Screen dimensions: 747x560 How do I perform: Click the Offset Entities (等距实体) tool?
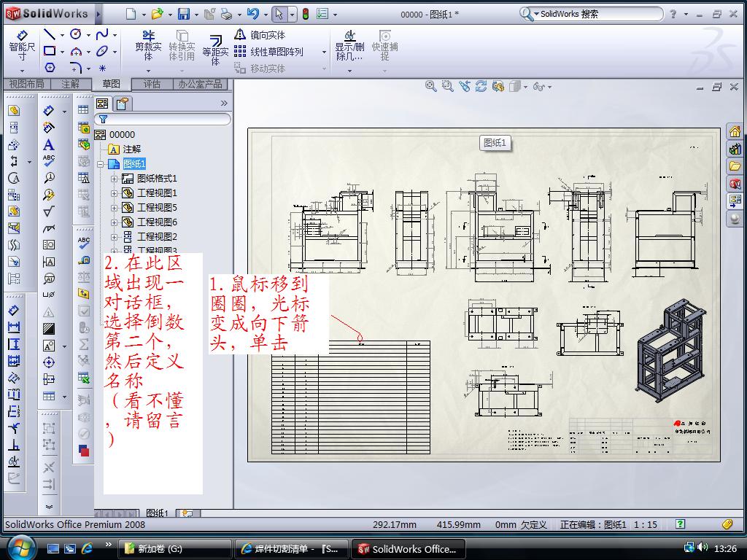tap(215, 50)
